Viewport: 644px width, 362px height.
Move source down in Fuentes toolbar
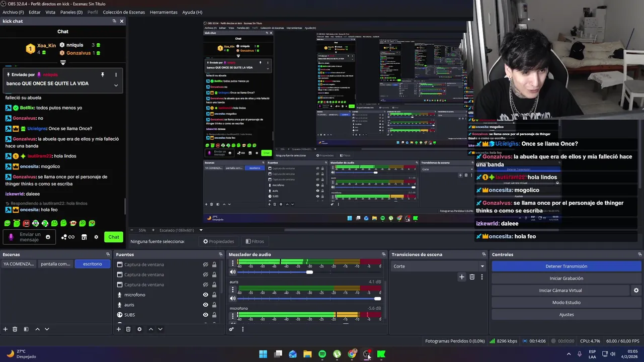160,329
